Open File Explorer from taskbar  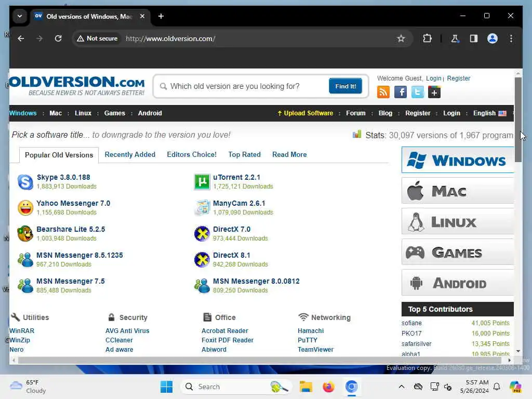pos(305,387)
